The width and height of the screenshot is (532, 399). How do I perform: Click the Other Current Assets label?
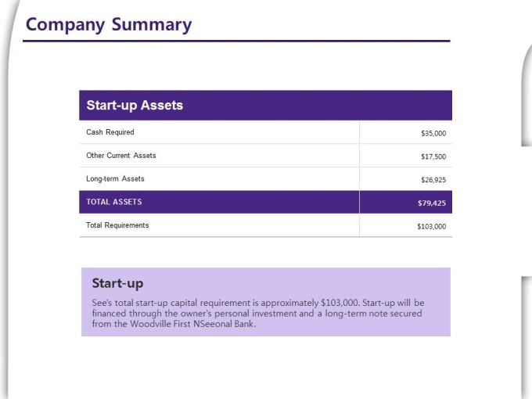(x=121, y=156)
